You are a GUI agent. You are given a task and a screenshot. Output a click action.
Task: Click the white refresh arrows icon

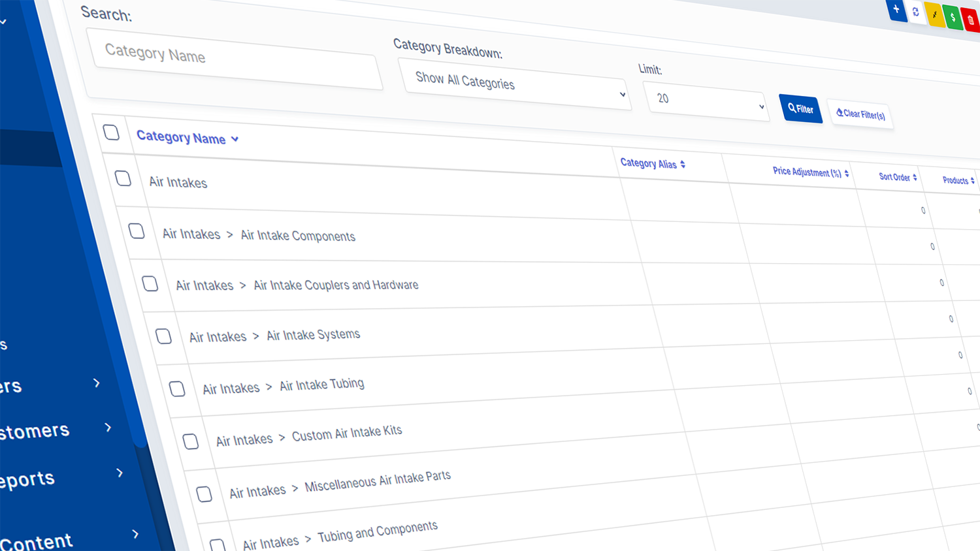point(915,12)
